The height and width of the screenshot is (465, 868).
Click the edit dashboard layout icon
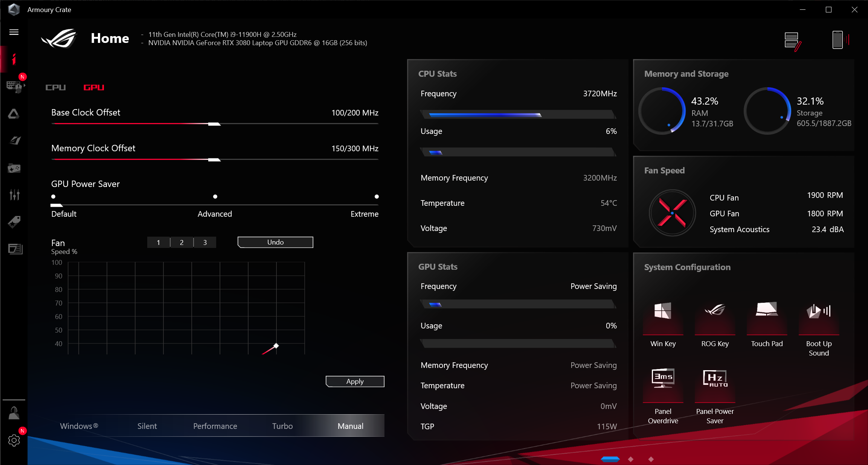click(793, 41)
